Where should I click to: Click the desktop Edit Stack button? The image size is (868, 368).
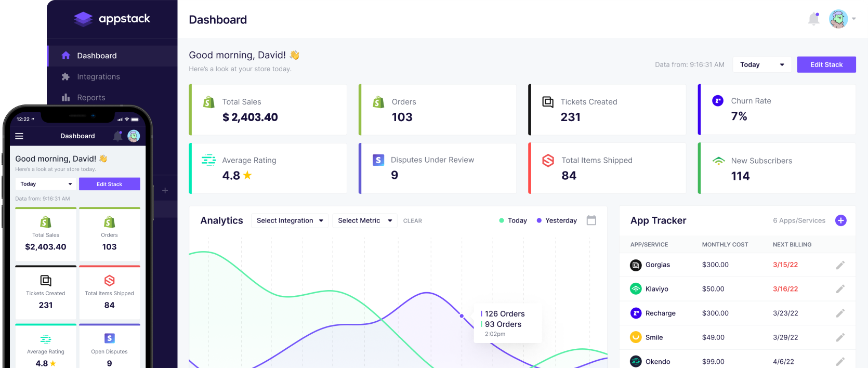point(826,64)
